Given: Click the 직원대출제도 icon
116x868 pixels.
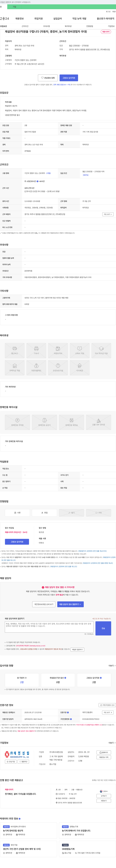Looking at the screenshot, I should (36, 368).
